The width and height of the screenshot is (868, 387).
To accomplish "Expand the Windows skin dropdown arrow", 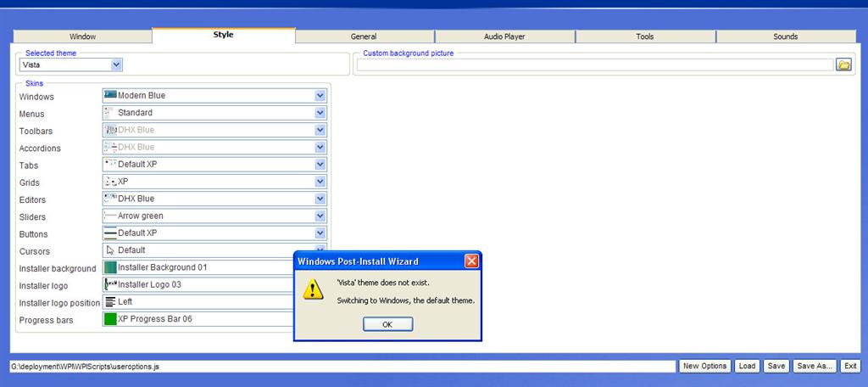I will pos(320,95).
